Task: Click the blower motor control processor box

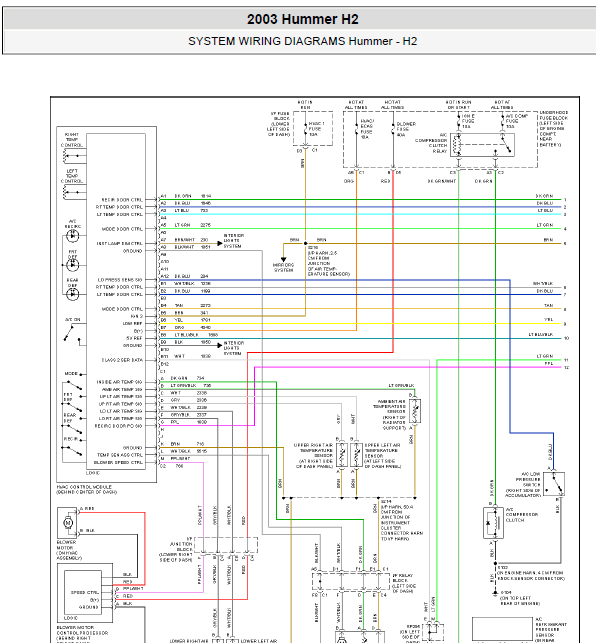Action: [x=85, y=593]
